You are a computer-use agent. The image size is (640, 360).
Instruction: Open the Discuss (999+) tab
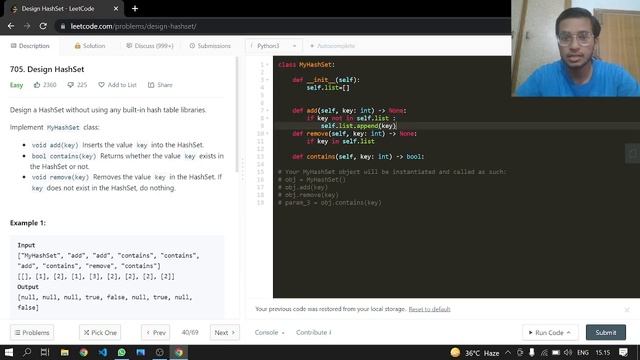150,46
